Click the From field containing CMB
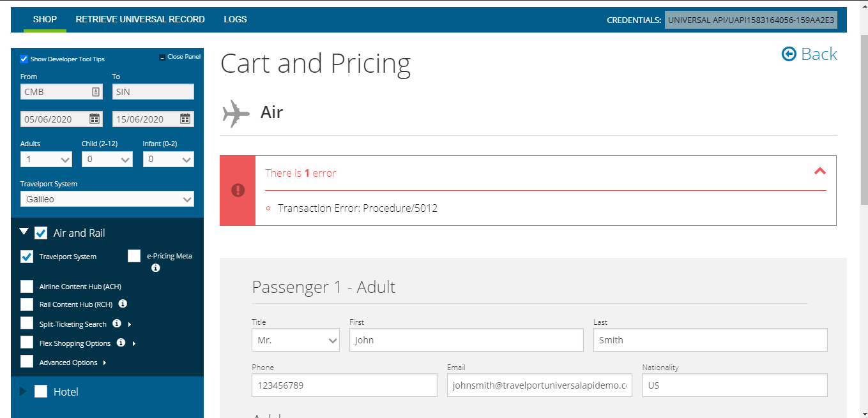The image size is (868, 418). 57,91
